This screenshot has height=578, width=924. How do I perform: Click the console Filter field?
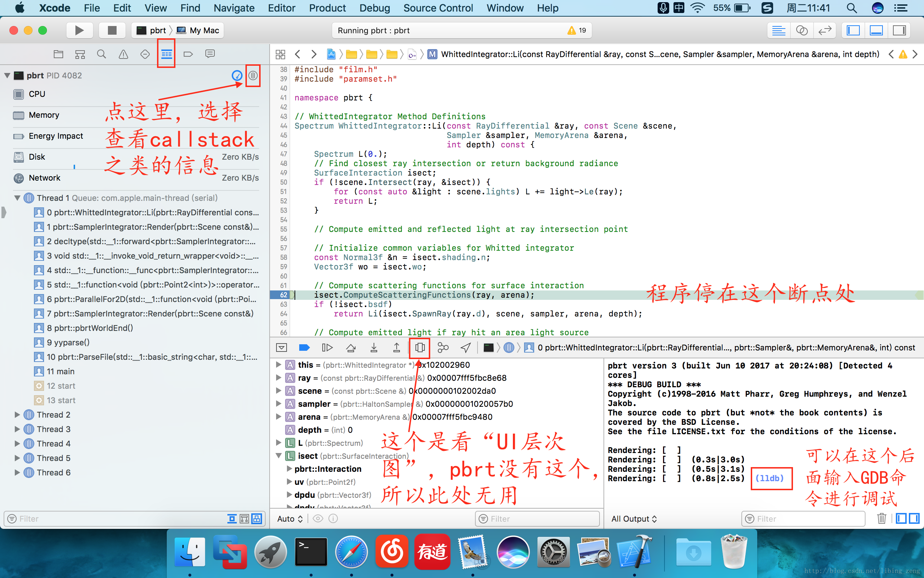pos(803,519)
